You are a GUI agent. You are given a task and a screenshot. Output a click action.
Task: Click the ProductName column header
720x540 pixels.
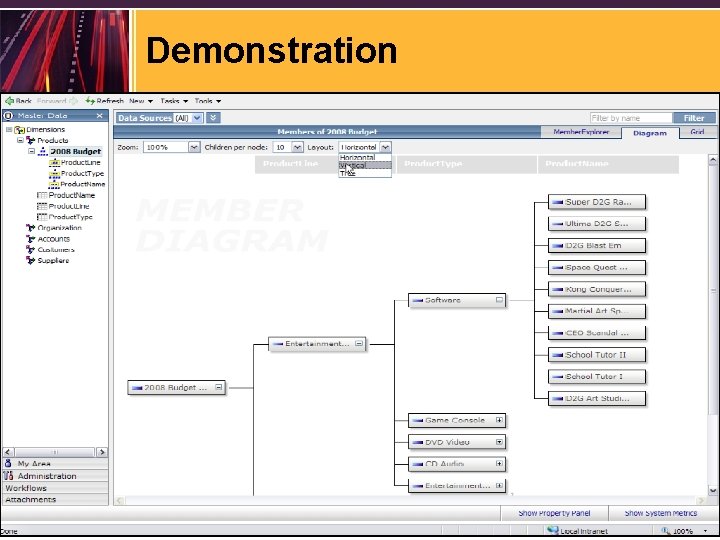click(x=608, y=164)
